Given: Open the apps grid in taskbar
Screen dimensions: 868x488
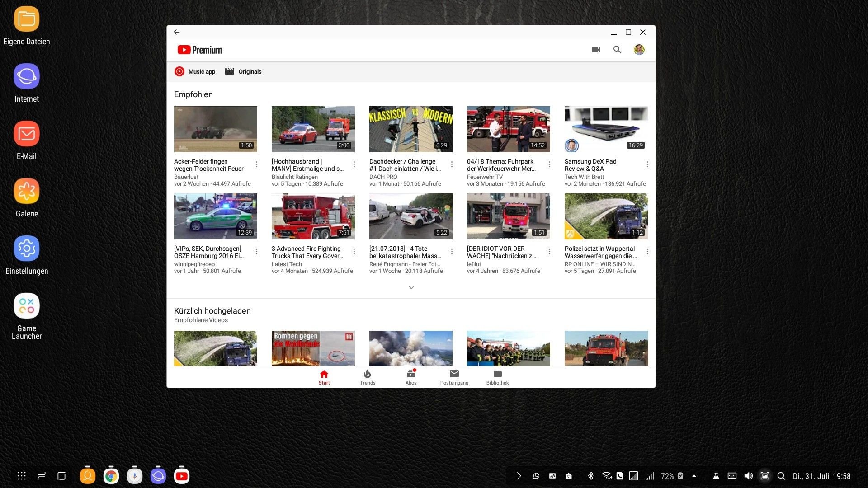Looking at the screenshot, I should tap(22, 476).
